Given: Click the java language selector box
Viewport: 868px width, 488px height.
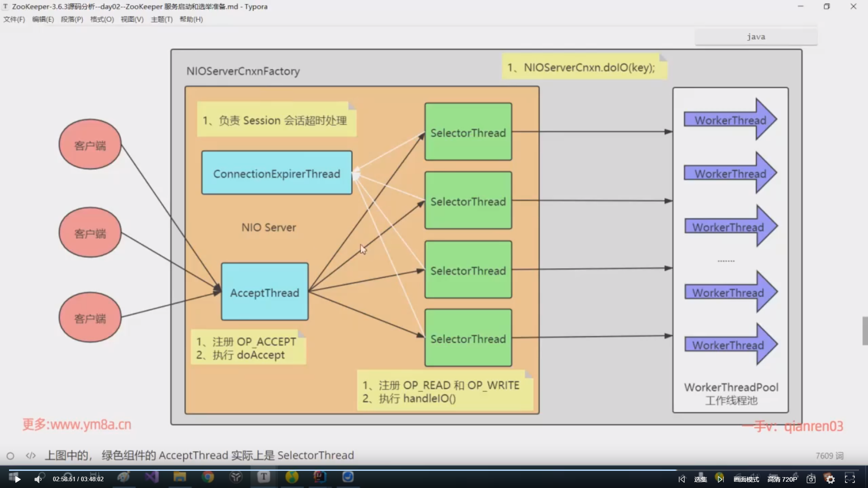Looking at the screenshot, I should coord(756,37).
